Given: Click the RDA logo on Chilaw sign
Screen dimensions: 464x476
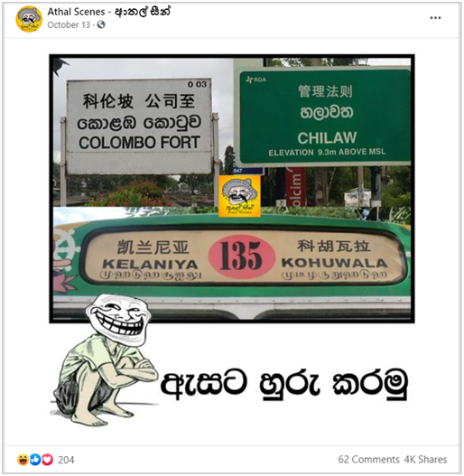Looking at the screenshot, I should [x=255, y=79].
